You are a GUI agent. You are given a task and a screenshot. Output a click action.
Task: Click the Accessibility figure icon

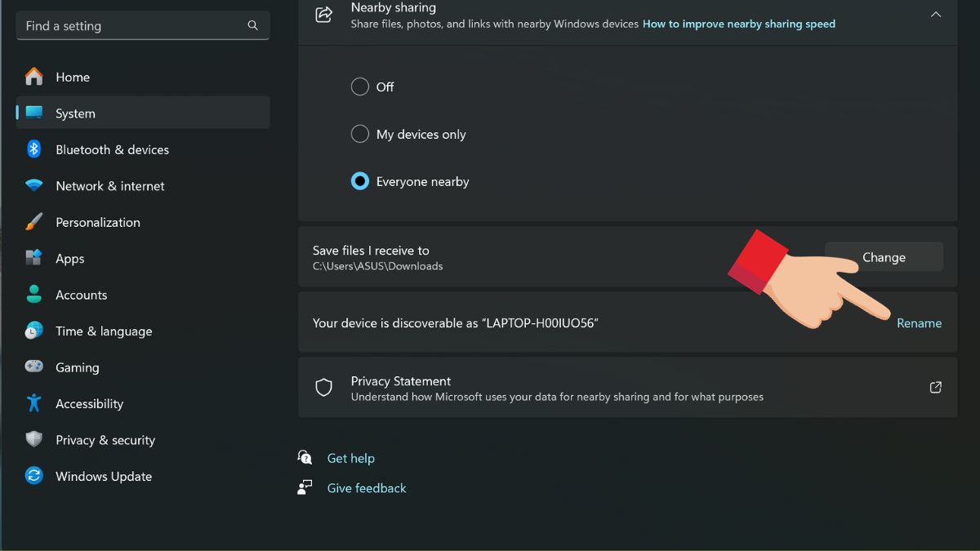[x=33, y=403]
